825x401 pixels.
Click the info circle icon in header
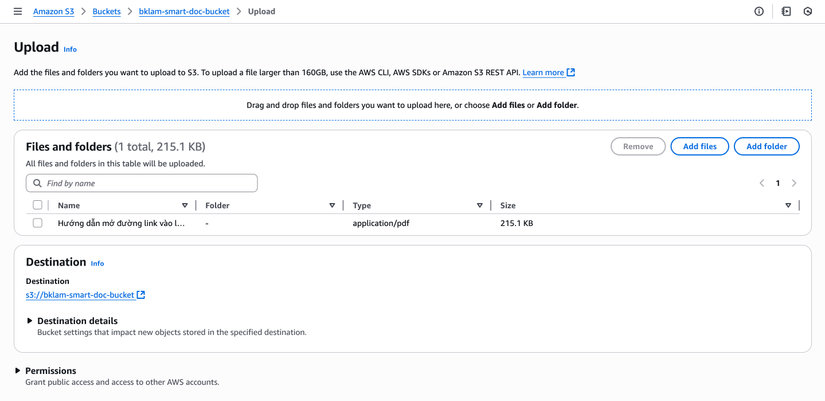click(x=759, y=12)
